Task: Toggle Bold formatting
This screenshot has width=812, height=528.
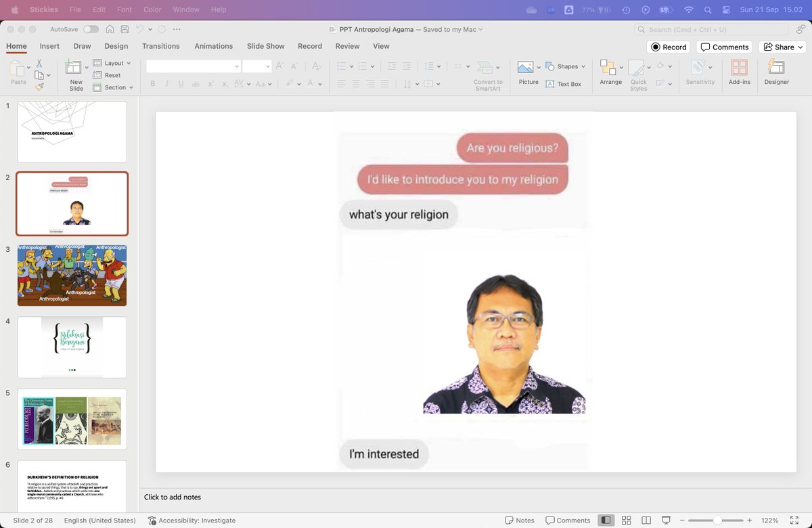Action: pyautogui.click(x=153, y=84)
